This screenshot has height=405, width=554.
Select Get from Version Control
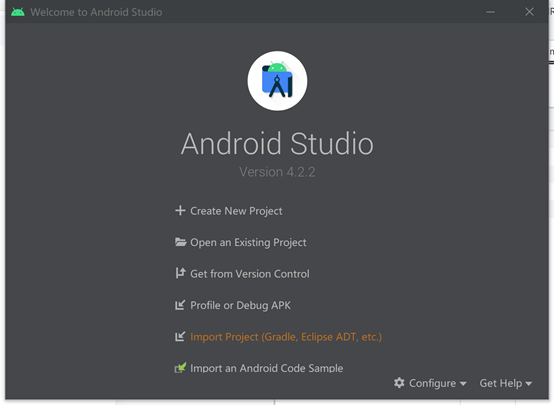(x=250, y=274)
